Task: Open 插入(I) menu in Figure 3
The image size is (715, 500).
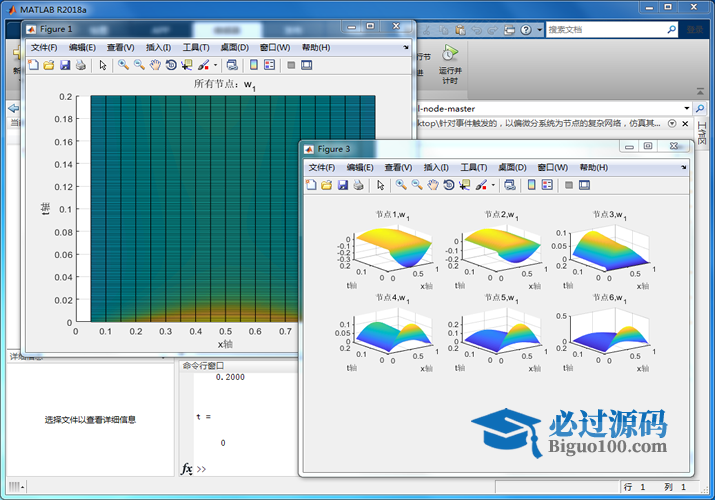Action: [436, 167]
